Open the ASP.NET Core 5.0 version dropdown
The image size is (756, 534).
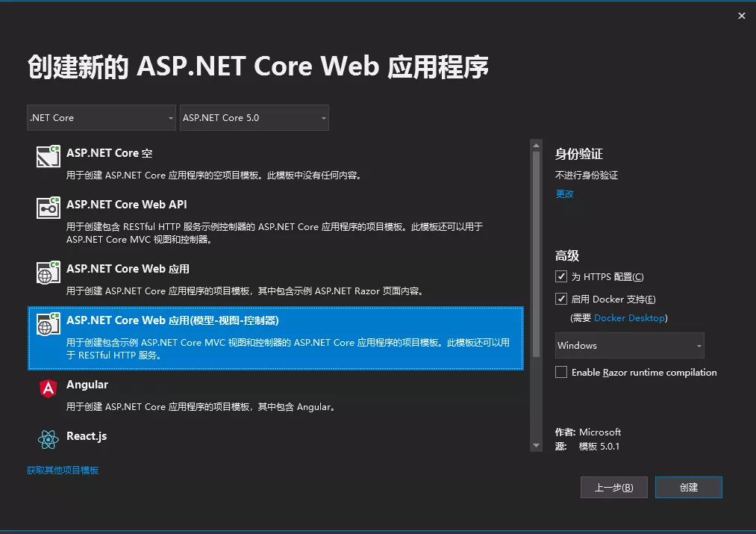[x=254, y=117]
